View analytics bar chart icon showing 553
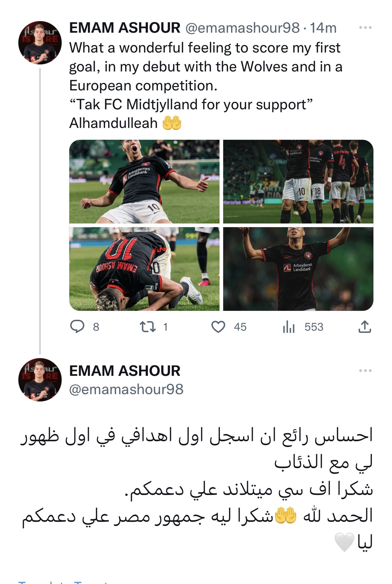Image resolution: width=392 pixels, height=584 pixels. (x=288, y=327)
